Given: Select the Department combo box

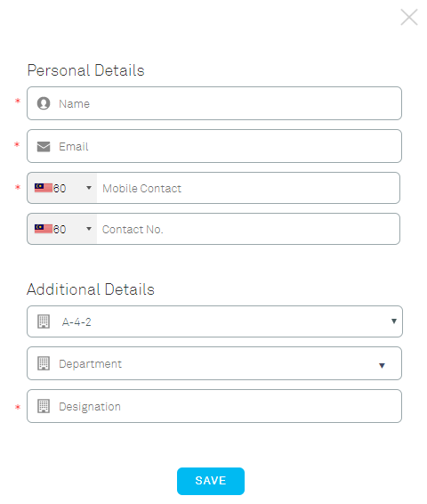Looking at the screenshot, I should point(214,363).
